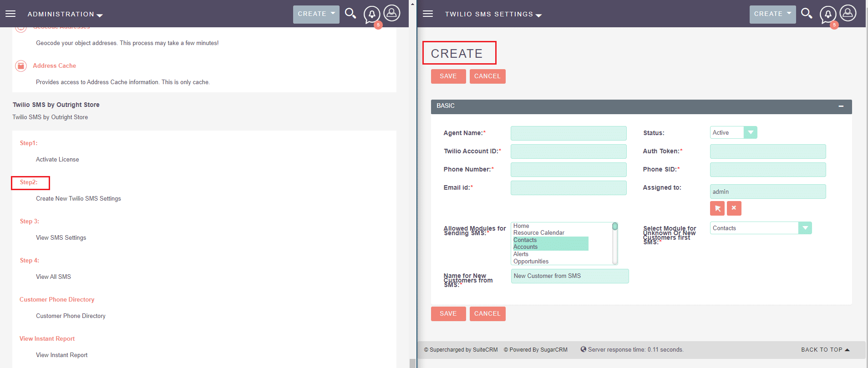Open module dropdown showing Contacts

(761, 228)
